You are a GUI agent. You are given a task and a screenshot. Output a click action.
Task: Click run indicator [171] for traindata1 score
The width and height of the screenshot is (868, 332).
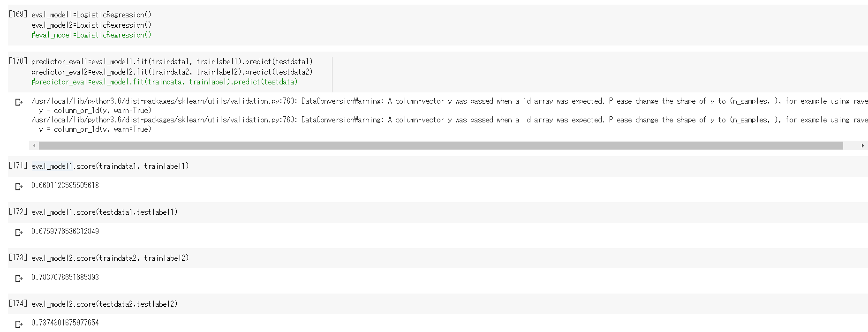tap(18, 166)
